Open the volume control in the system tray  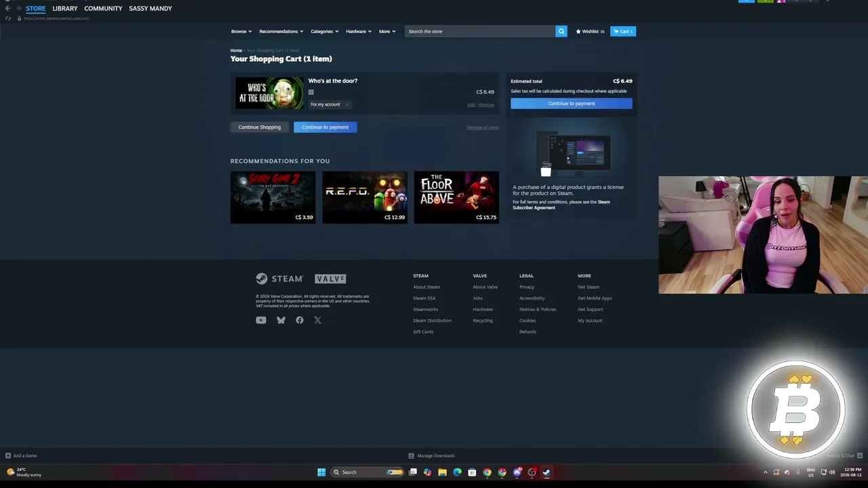click(x=832, y=472)
